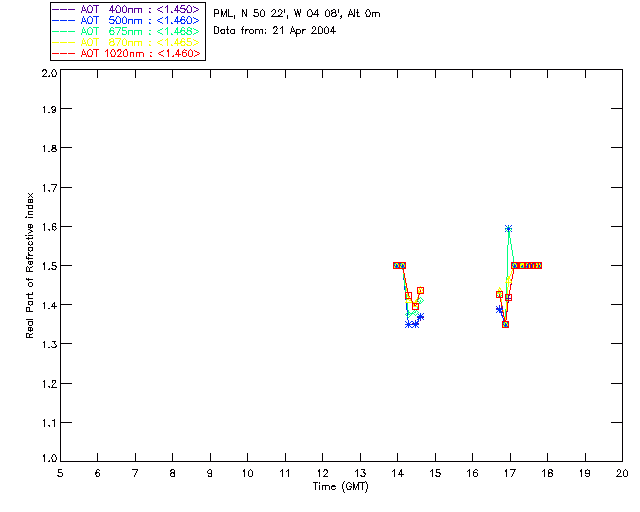Click the x-axis tick label 6
640x512 pixels.
[98, 474]
